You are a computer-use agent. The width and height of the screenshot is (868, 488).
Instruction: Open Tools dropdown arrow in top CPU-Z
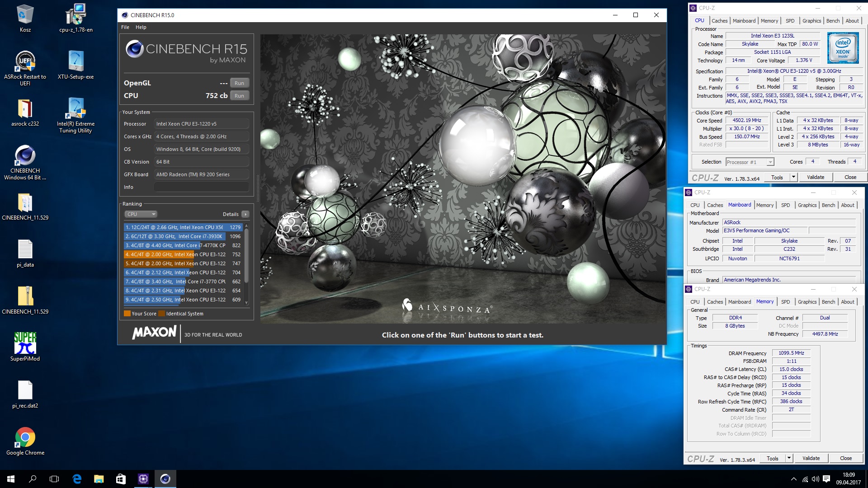(793, 177)
